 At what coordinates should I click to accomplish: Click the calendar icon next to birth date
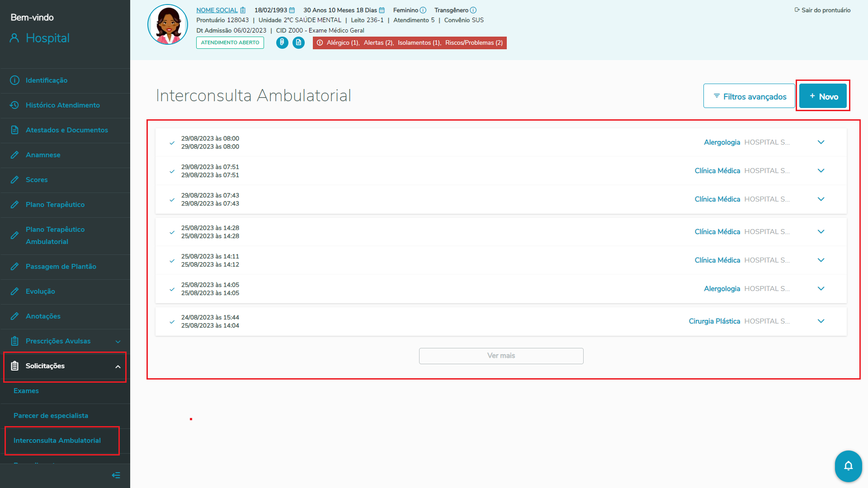click(x=292, y=10)
